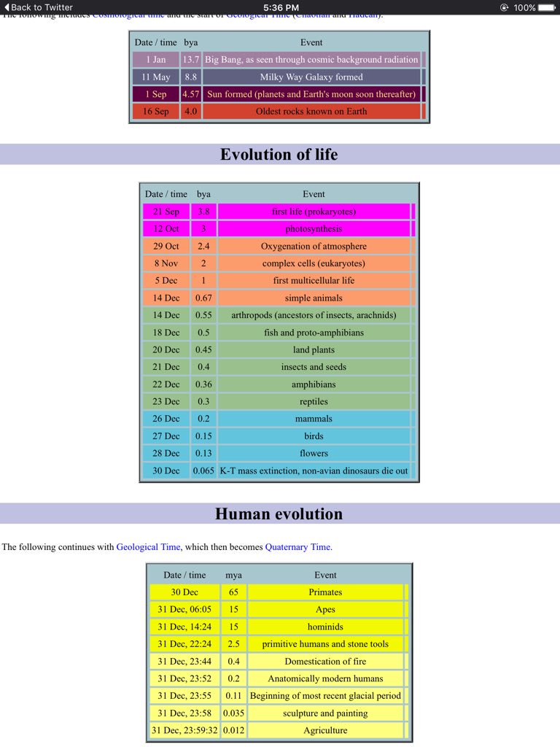Tap the 13.7 bya value
The width and height of the screenshot is (560, 747).
pos(191,60)
